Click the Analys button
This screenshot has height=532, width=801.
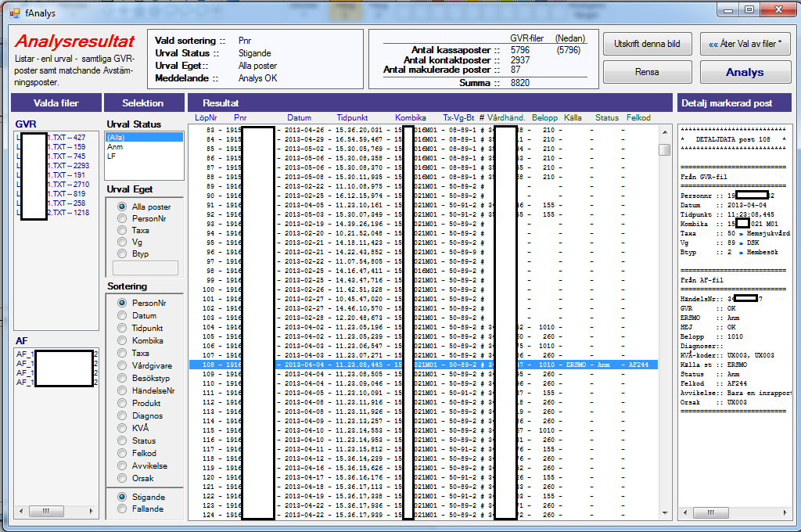pos(744,72)
